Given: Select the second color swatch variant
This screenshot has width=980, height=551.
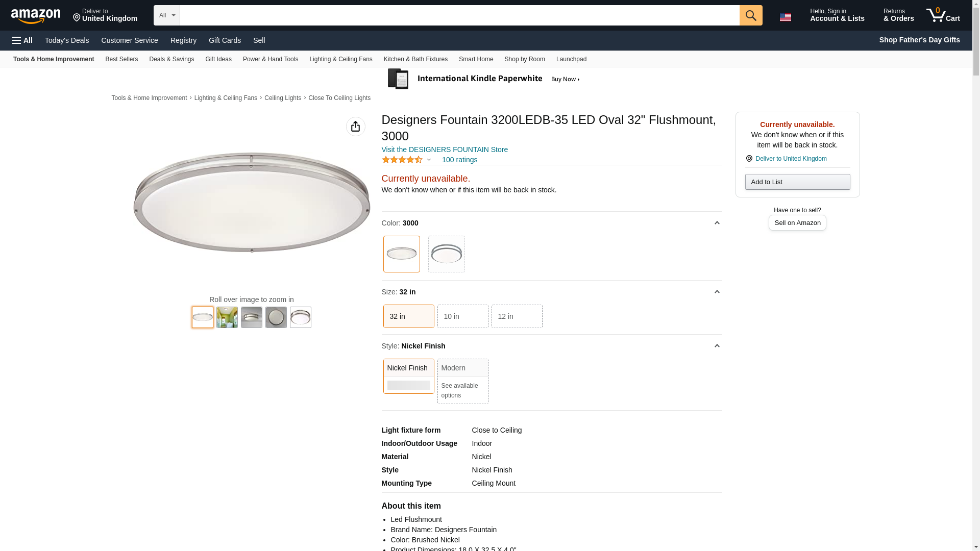Looking at the screenshot, I should point(446,254).
